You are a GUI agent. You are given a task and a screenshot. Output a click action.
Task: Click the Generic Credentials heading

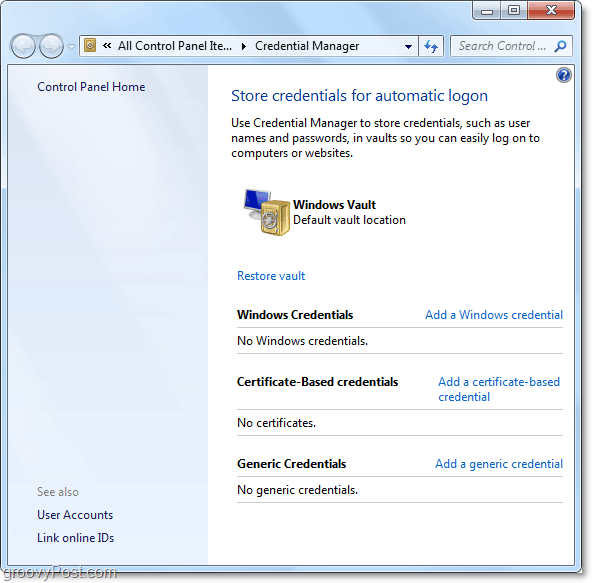click(x=291, y=463)
